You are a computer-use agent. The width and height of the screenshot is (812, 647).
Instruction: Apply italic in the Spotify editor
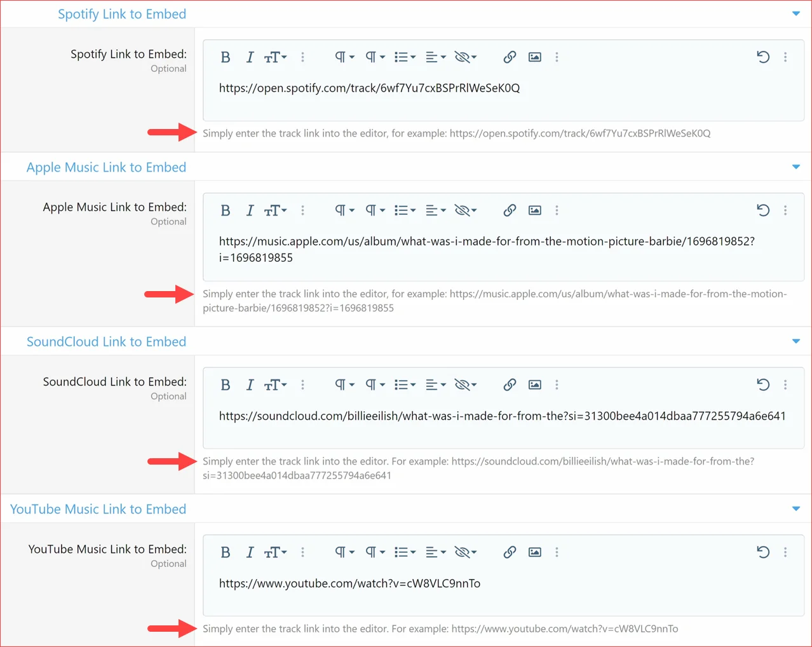coord(250,57)
